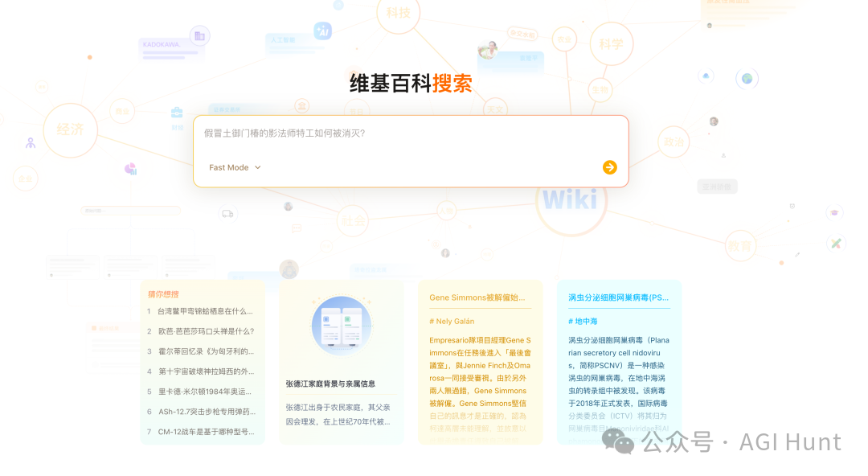This screenshot has height=476, width=868.
Task: Click the 张德江出身于农民家庭 summary text
Action: 338,415
